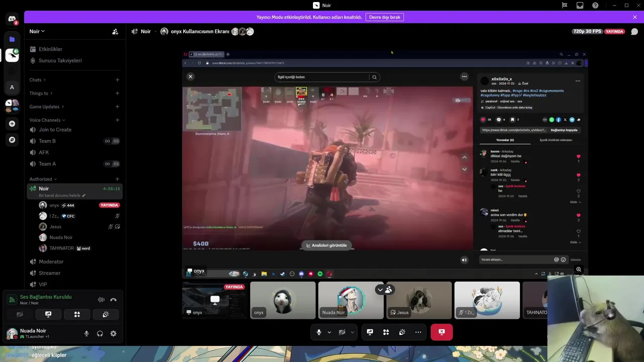644x362 pixels.
Task: Open Discover servers compass icon
Action: pos(12,140)
